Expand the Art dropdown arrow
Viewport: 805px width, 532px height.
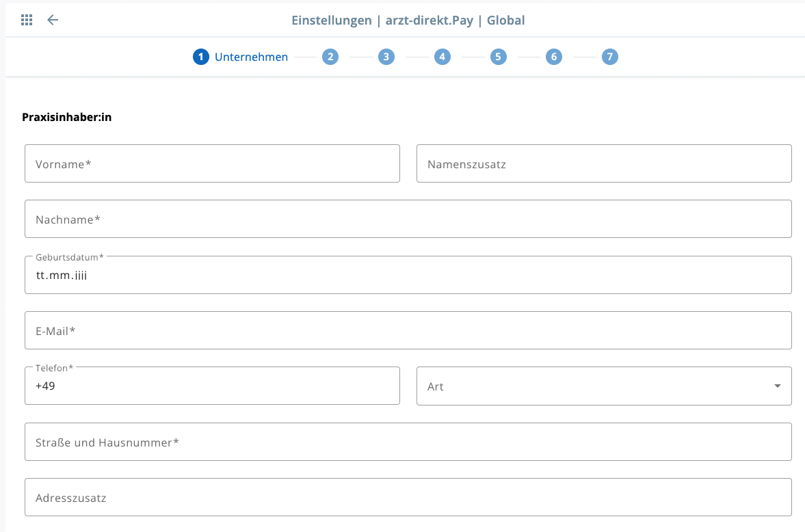coord(777,386)
